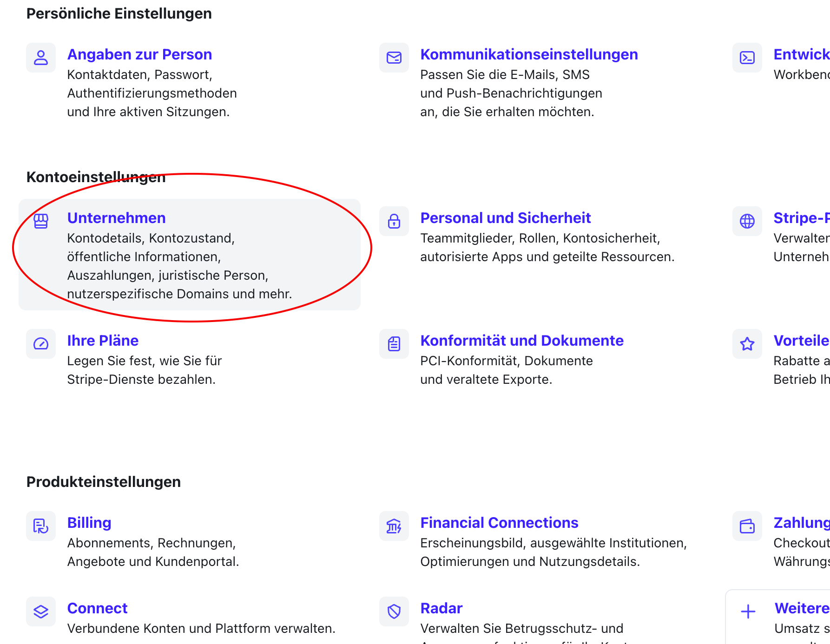Viewport: 830px width, 644px height.
Task: Click the padlock icon for Personal und Sicherheit
Action: pyautogui.click(x=394, y=221)
